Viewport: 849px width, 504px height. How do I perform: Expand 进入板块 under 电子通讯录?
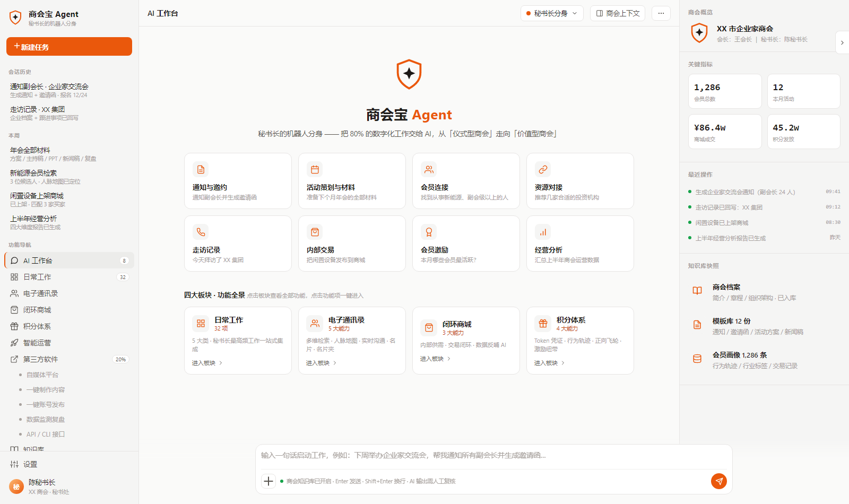[322, 363]
